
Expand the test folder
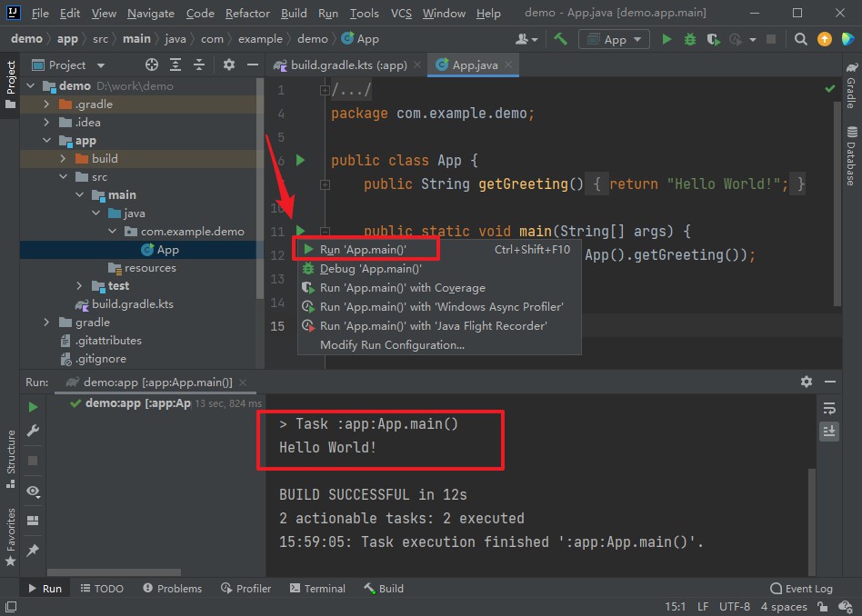[x=79, y=286]
